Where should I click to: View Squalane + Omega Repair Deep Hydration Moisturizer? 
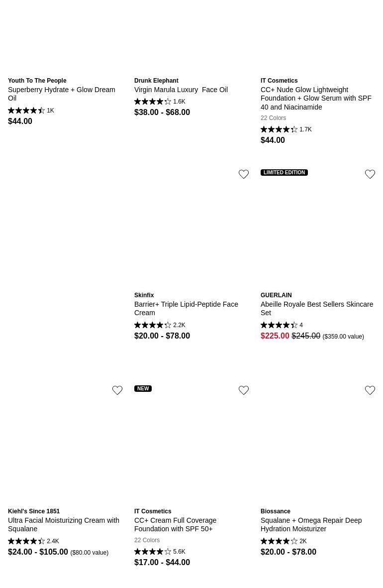(311, 524)
